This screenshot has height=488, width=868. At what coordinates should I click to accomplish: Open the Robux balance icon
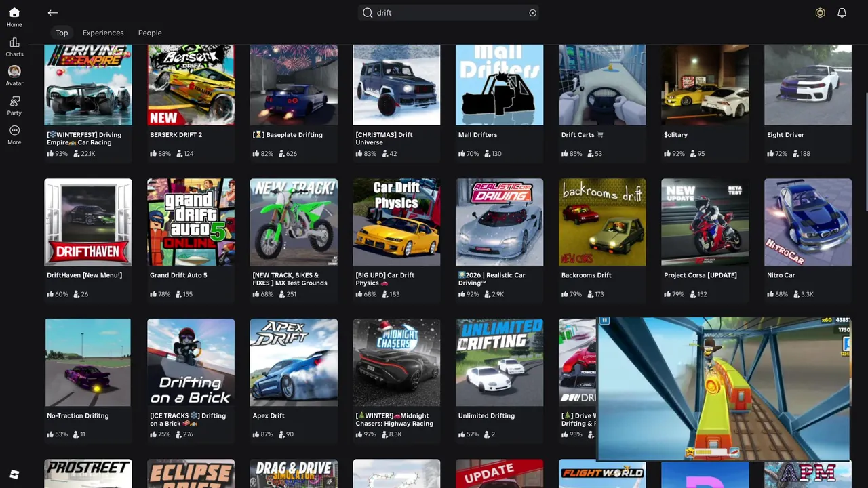[x=820, y=13]
